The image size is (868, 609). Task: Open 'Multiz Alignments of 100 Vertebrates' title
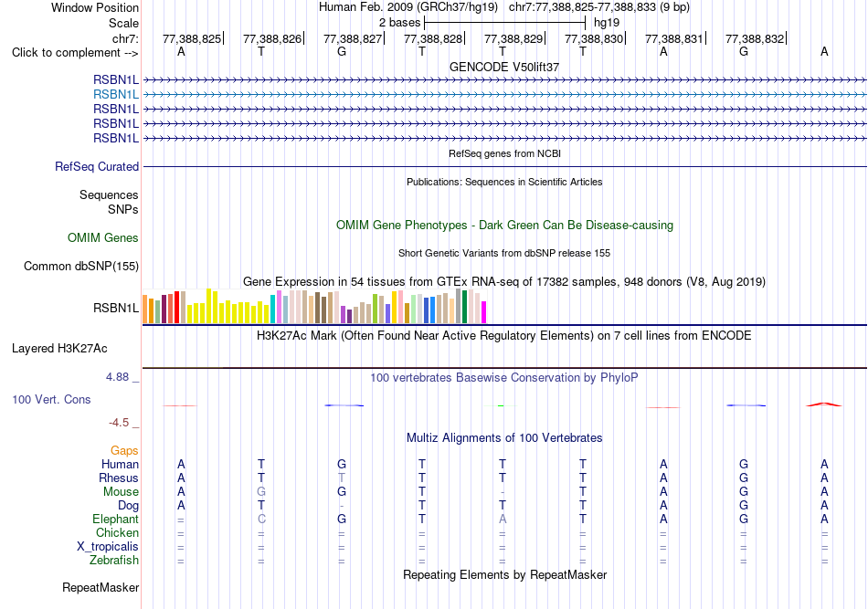[504, 438]
